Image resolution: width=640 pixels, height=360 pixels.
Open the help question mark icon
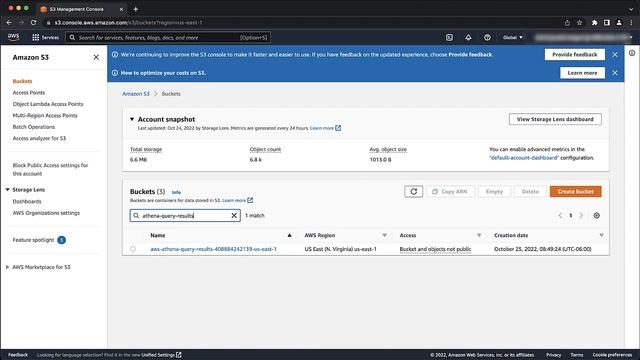[x=487, y=38]
